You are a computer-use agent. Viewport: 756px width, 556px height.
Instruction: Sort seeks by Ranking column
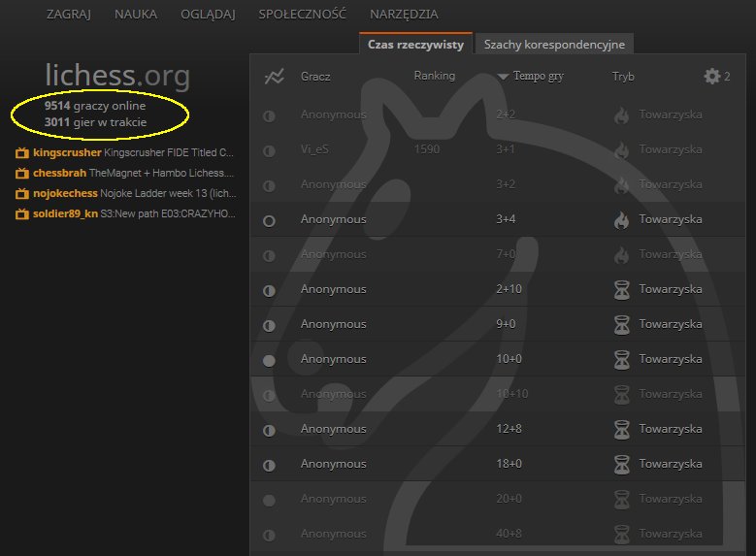click(x=435, y=76)
